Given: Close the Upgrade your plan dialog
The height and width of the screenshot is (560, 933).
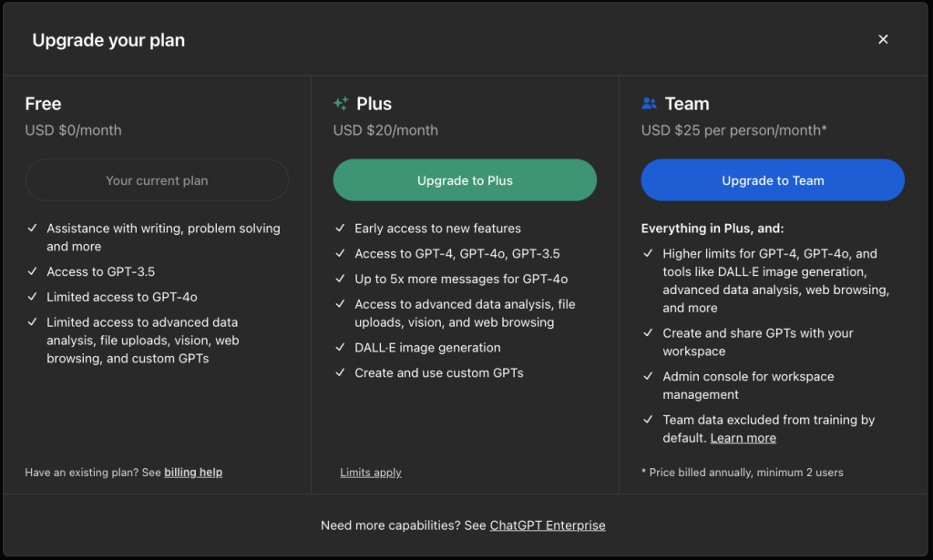Looking at the screenshot, I should click(882, 39).
